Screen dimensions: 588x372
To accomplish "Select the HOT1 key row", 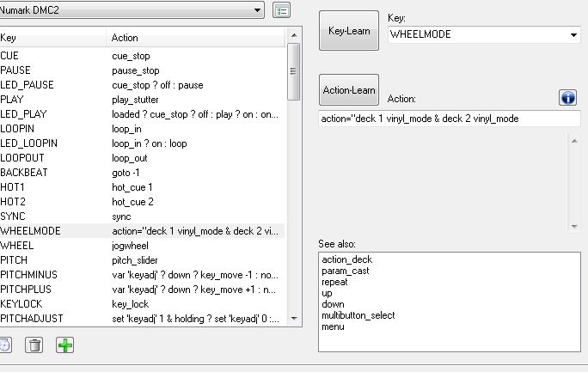I will (x=142, y=187).
